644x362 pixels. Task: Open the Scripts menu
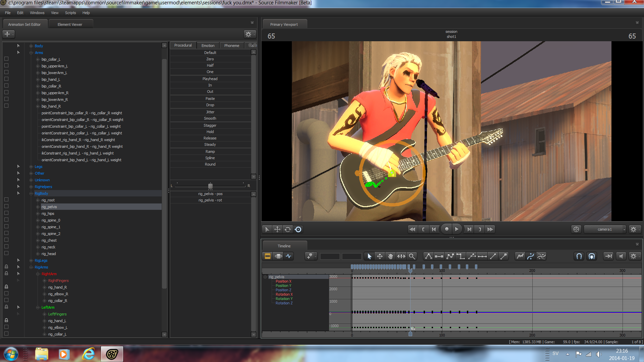(70, 12)
